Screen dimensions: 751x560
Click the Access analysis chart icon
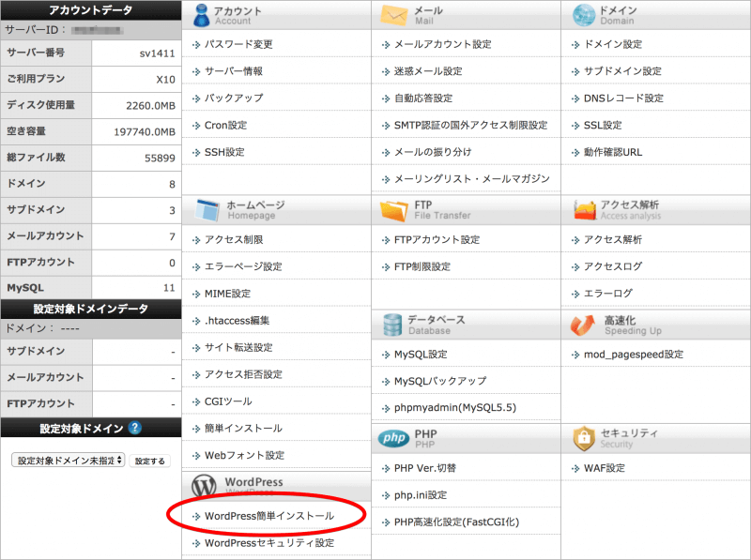coord(584,210)
